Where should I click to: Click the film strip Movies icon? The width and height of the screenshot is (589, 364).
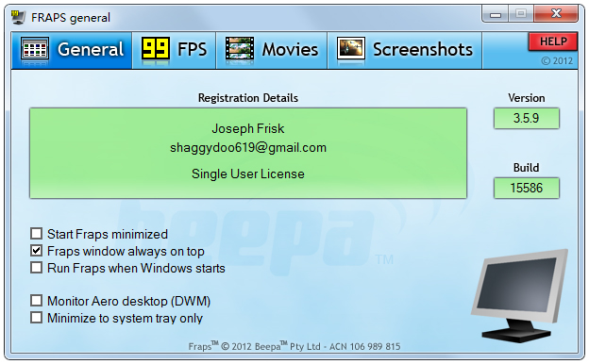(240, 49)
